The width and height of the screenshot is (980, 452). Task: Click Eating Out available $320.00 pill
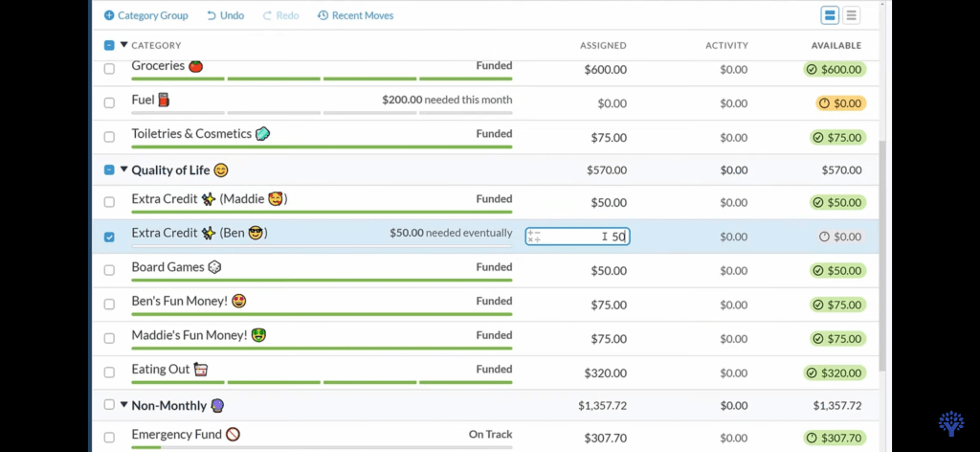point(835,373)
